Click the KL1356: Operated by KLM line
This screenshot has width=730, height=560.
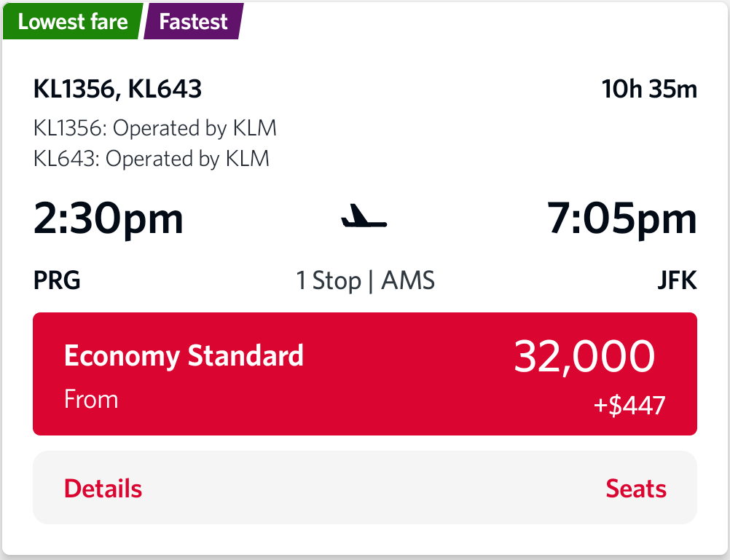pos(155,128)
